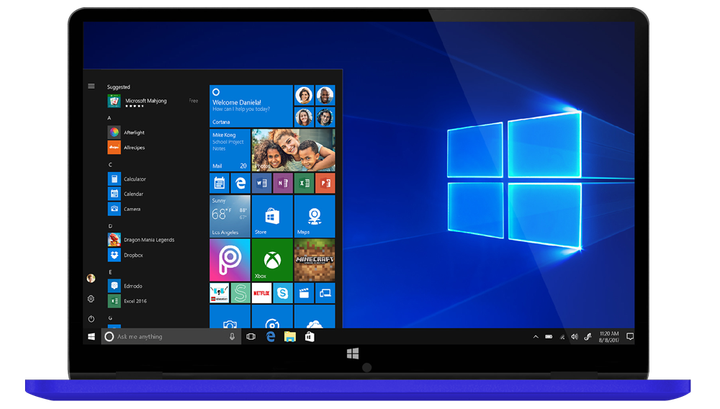This screenshot has width=720, height=409.
Task: Click the Cortana Welcome Daniela tile
Action: 251,106
